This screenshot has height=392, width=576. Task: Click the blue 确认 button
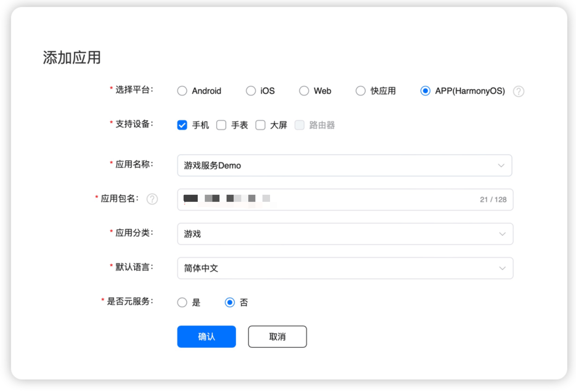(206, 337)
